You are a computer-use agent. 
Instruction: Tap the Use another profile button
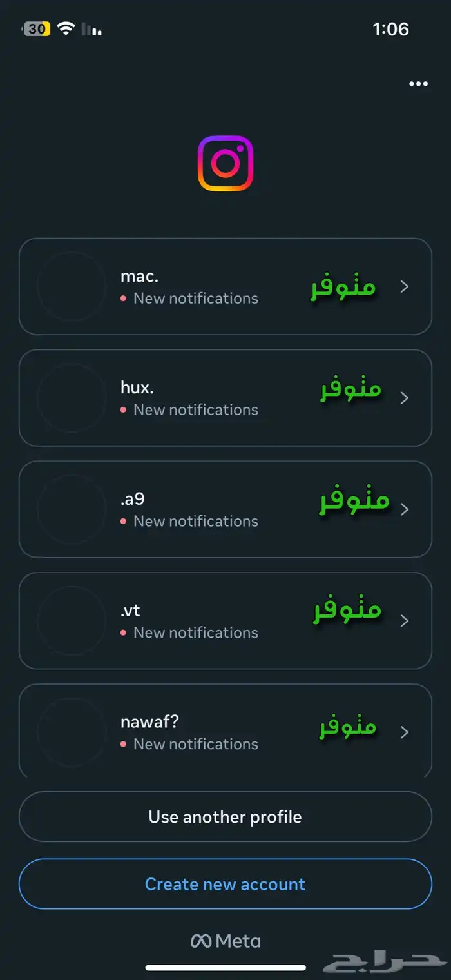coord(224,816)
